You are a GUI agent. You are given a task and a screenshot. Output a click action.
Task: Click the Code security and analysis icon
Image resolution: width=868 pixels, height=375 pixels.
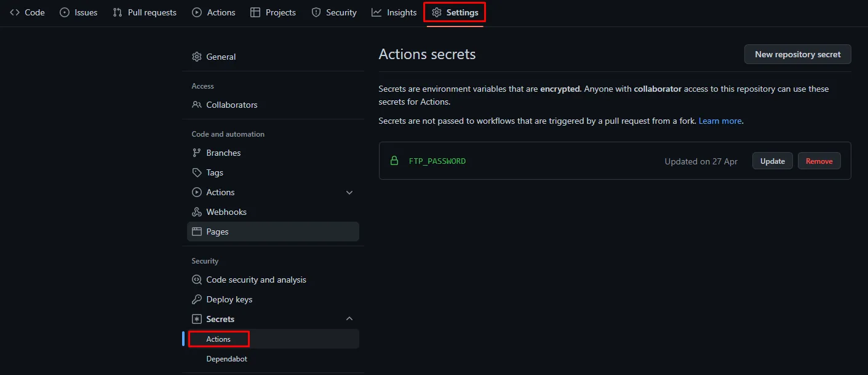(197, 280)
